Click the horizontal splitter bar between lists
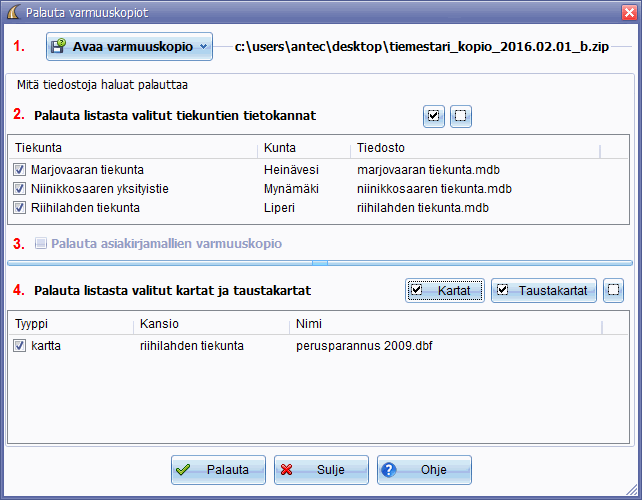Viewport: 642px width, 500px height. pos(320,263)
